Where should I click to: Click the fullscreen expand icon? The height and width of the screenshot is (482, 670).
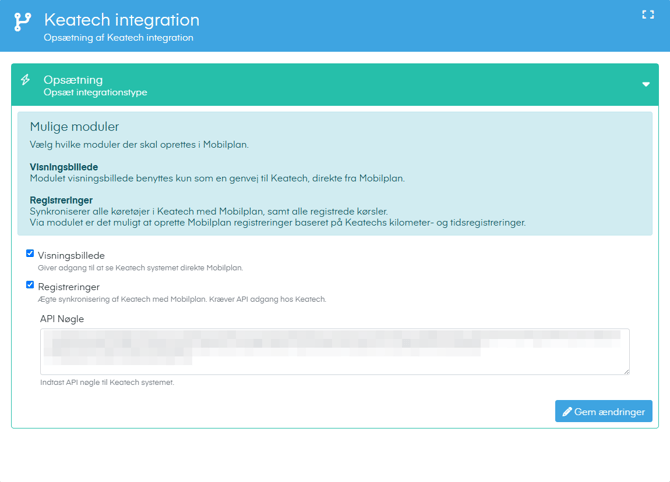(648, 15)
